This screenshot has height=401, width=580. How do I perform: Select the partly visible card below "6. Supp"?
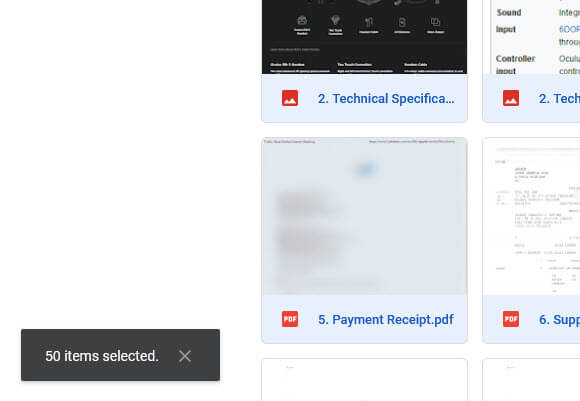click(x=532, y=380)
